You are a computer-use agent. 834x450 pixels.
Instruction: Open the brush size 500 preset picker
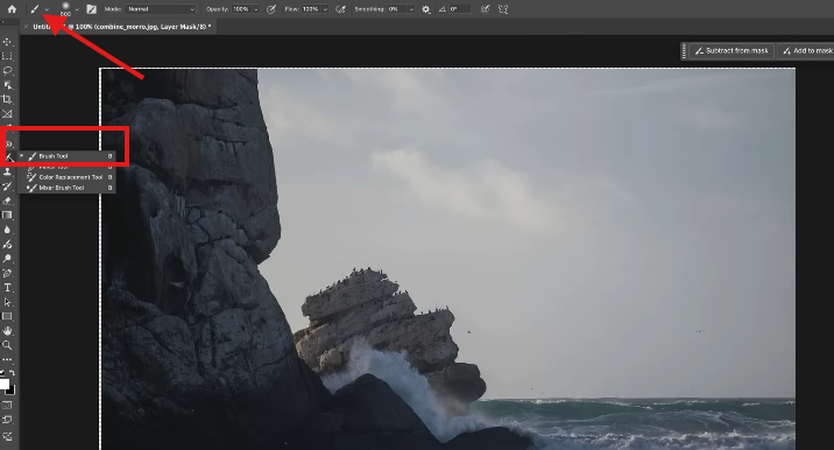(x=77, y=10)
